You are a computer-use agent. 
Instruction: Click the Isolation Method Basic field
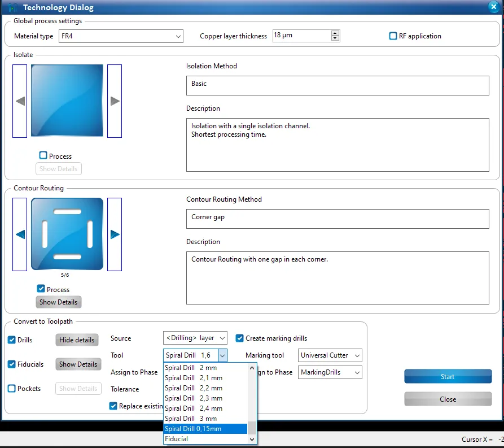pyautogui.click(x=338, y=86)
